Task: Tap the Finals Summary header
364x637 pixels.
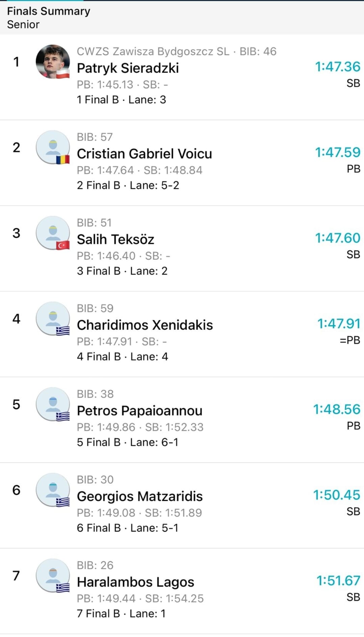Action: pos(49,11)
